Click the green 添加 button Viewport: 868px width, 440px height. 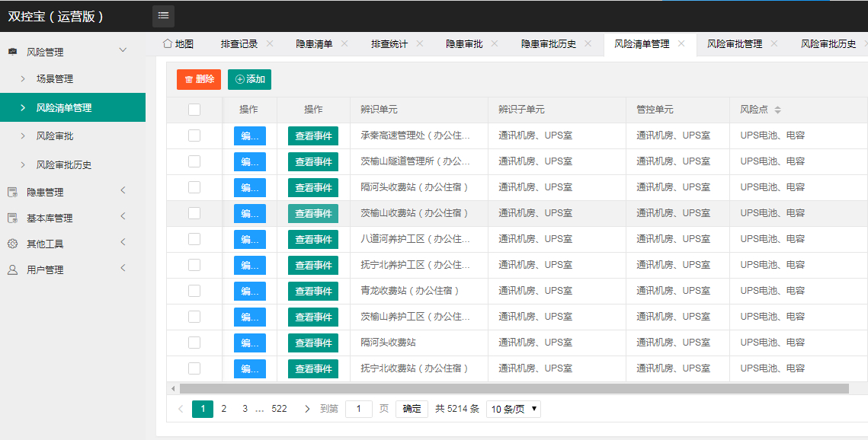[x=250, y=79]
